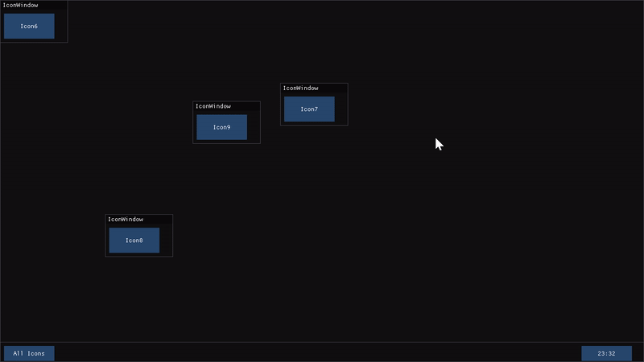Screen dimensions: 644x362
Task: Click empty padding right of Icon8 inside its window
Action: coord(166,240)
